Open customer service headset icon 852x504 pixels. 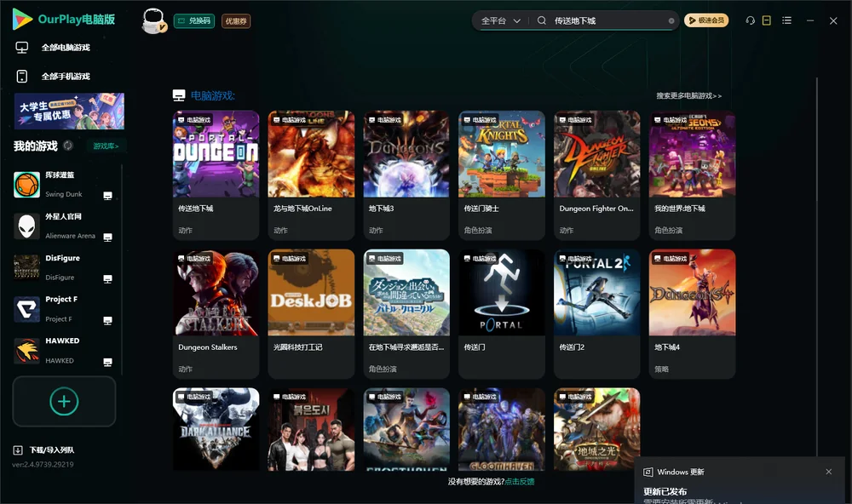click(x=751, y=20)
